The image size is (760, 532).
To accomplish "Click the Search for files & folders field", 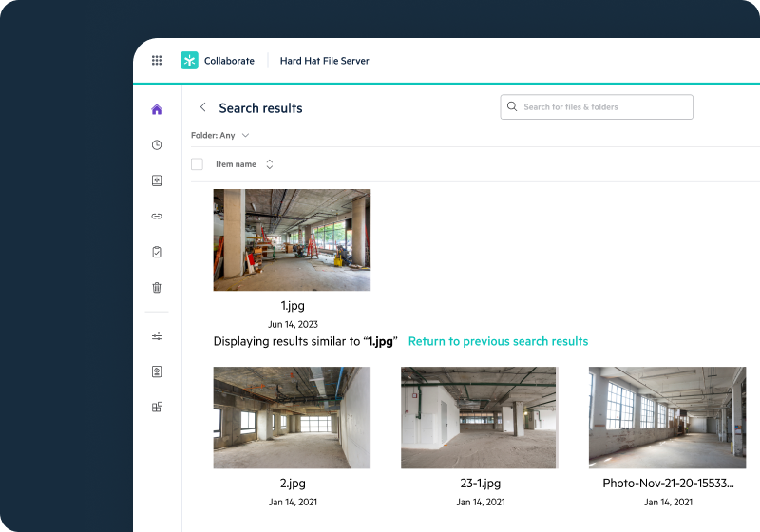I will pyautogui.click(x=597, y=107).
